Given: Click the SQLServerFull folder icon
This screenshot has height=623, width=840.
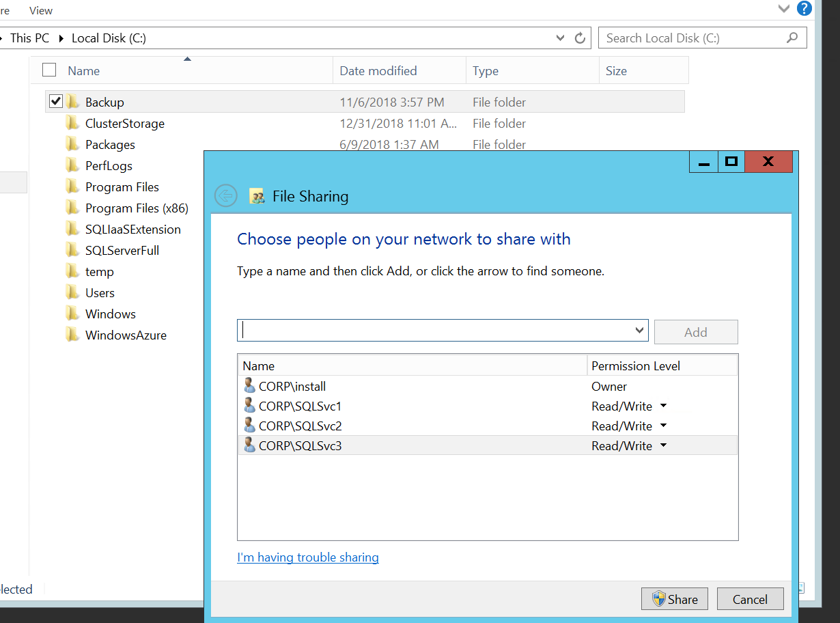Looking at the screenshot, I should click(72, 251).
